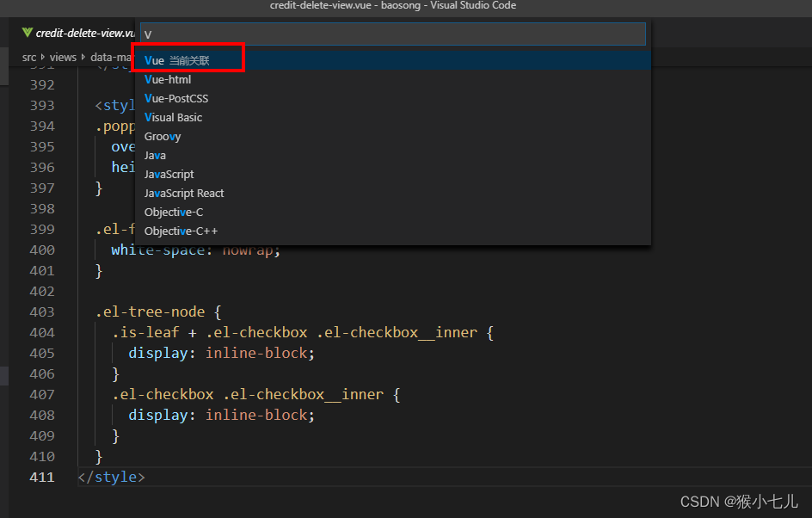Select Java language mode
Image resolution: width=812 pixels, height=518 pixels.
tap(392, 156)
